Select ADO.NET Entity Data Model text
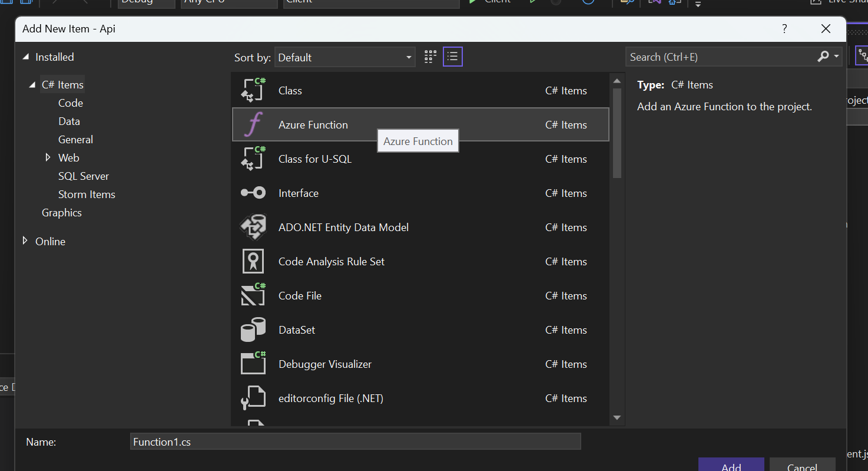Screen dimensions: 868x471 (343, 228)
